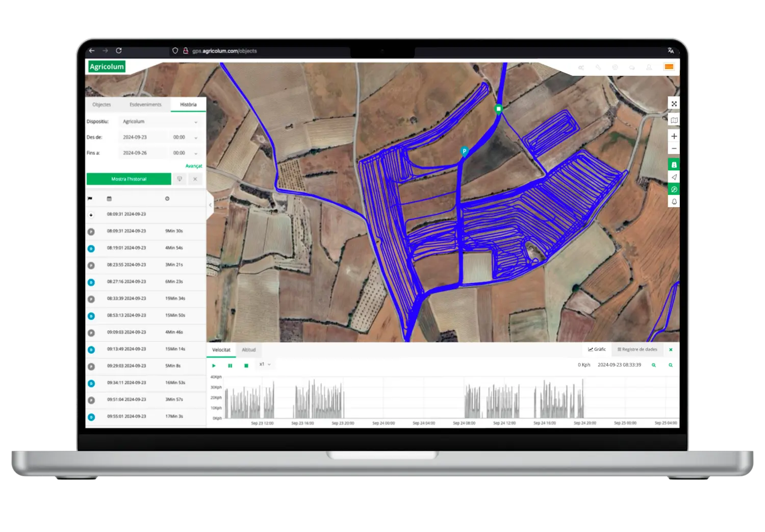Open the wrench tools icon

[598, 67]
